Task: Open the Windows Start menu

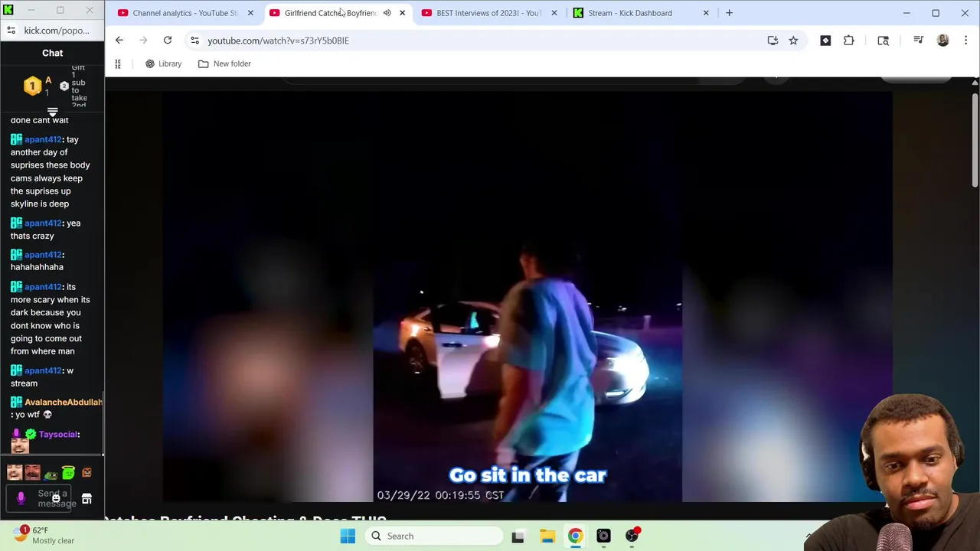Action: click(348, 536)
